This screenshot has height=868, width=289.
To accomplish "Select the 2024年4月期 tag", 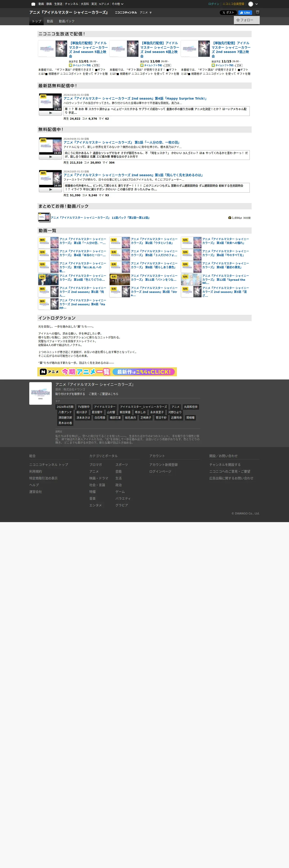I will click(x=65, y=407).
